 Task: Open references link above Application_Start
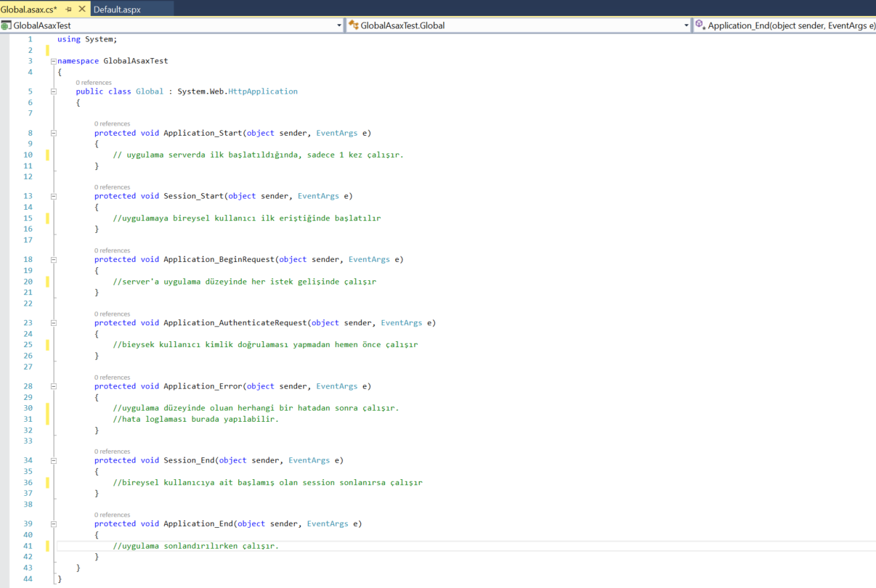click(112, 124)
